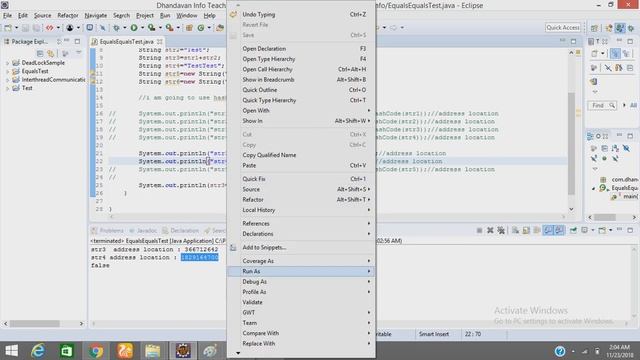Click Remove Launch X icon in Console

[490, 230]
